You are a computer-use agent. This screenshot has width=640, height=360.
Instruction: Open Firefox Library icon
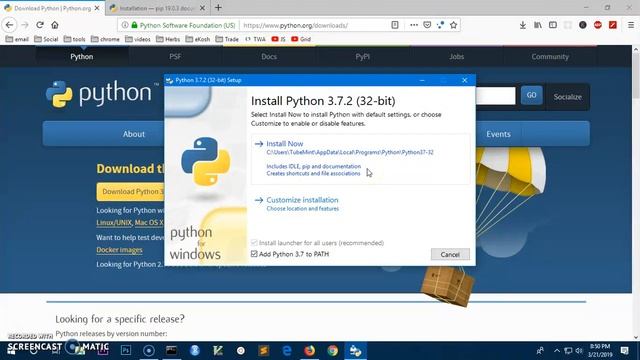[538, 25]
